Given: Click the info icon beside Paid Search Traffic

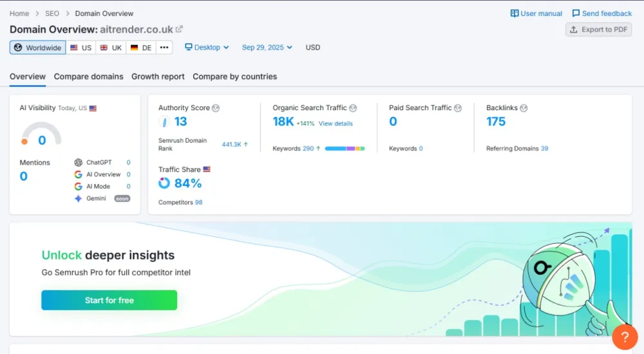Looking at the screenshot, I should [458, 108].
